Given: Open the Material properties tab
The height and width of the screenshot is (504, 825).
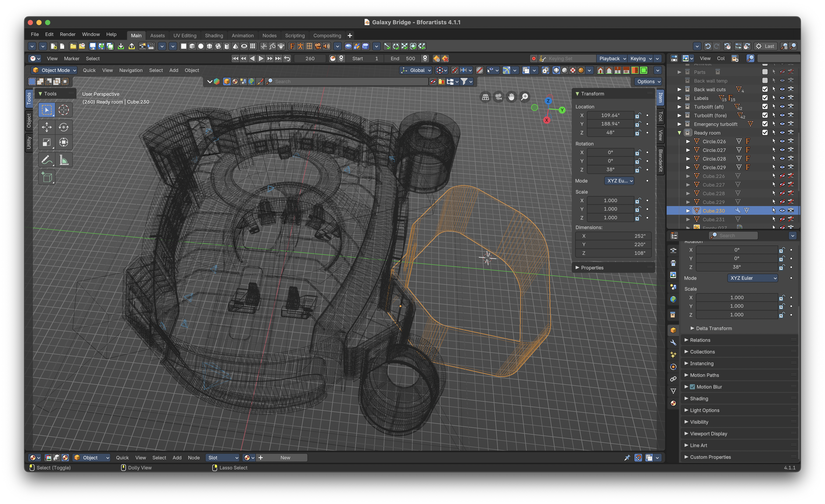Looking at the screenshot, I should click(673, 403).
